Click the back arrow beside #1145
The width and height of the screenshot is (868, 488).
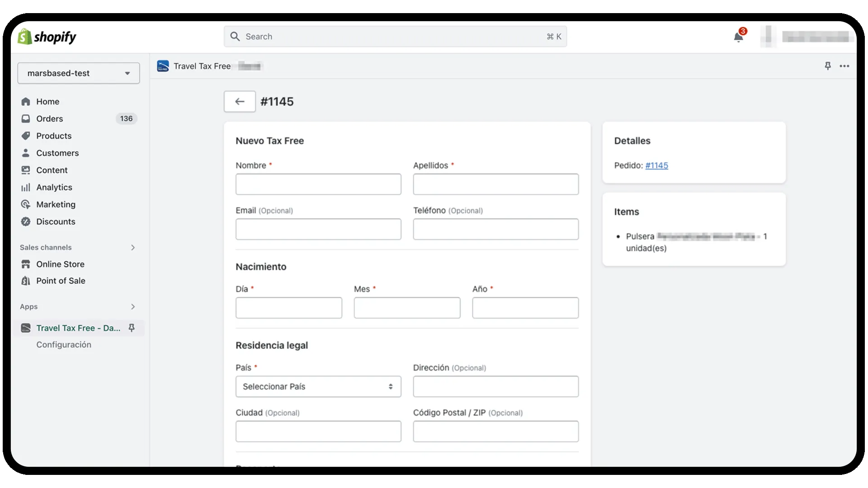[x=240, y=102]
